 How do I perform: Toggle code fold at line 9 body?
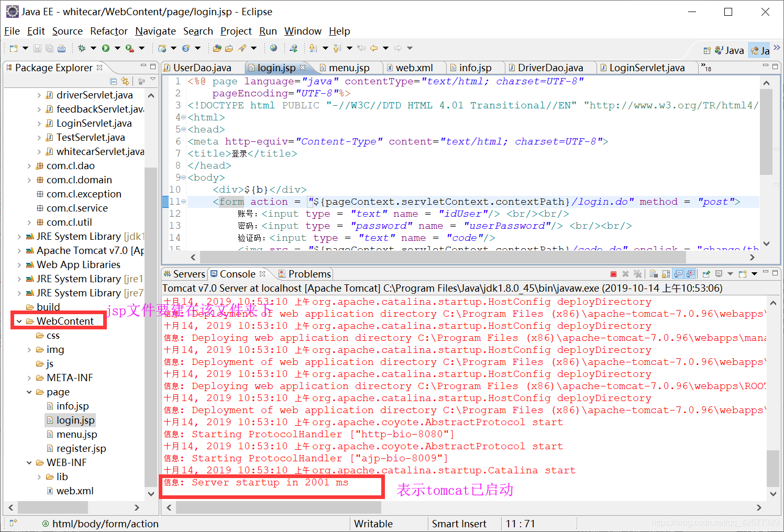pos(183,178)
